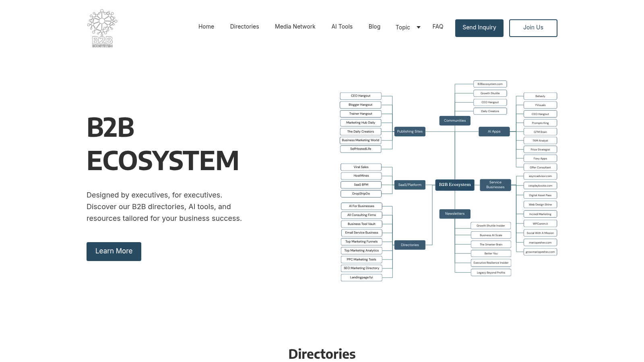This screenshot has width=644, height=362.
Task: Click the Top Marketing Funnels box
Action: [x=361, y=242]
